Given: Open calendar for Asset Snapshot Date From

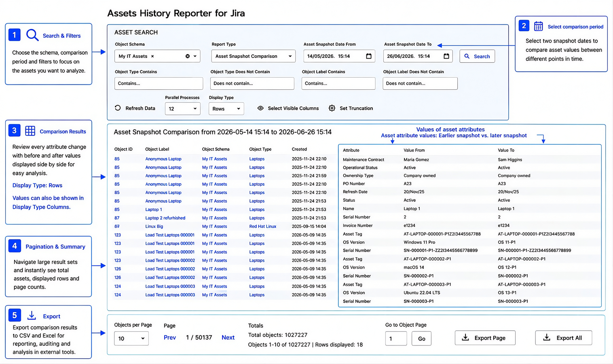Looking at the screenshot, I should (x=369, y=56).
